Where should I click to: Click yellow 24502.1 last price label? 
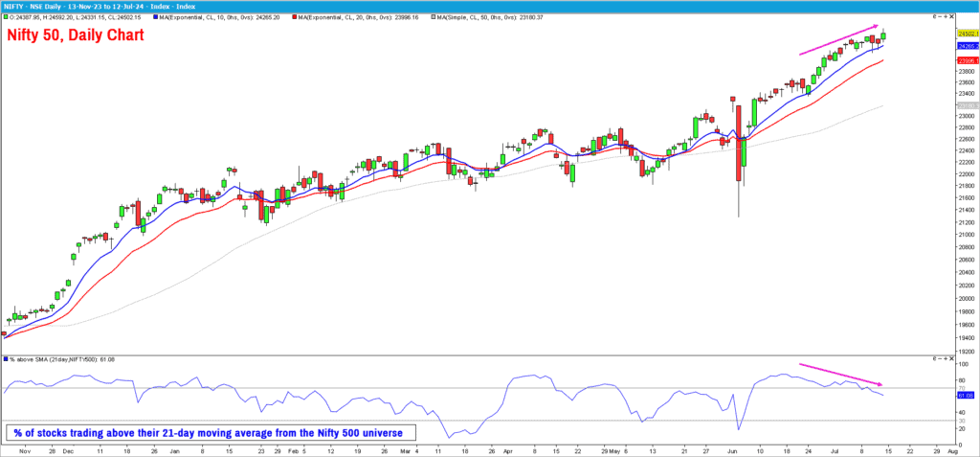pyautogui.click(x=968, y=34)
